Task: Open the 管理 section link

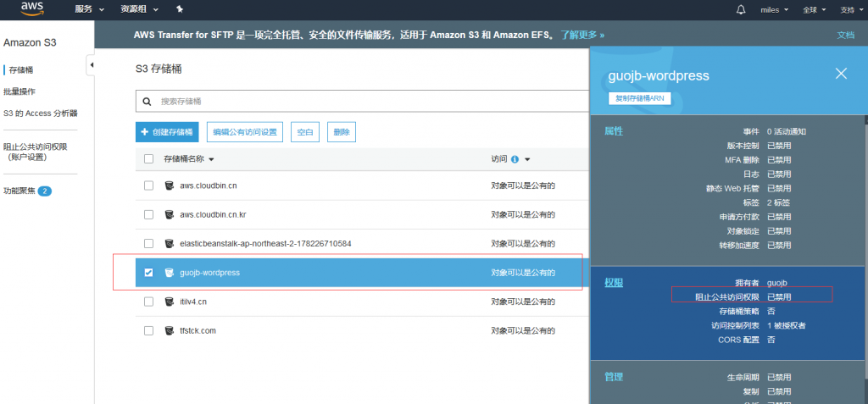Action: point(614,377)
